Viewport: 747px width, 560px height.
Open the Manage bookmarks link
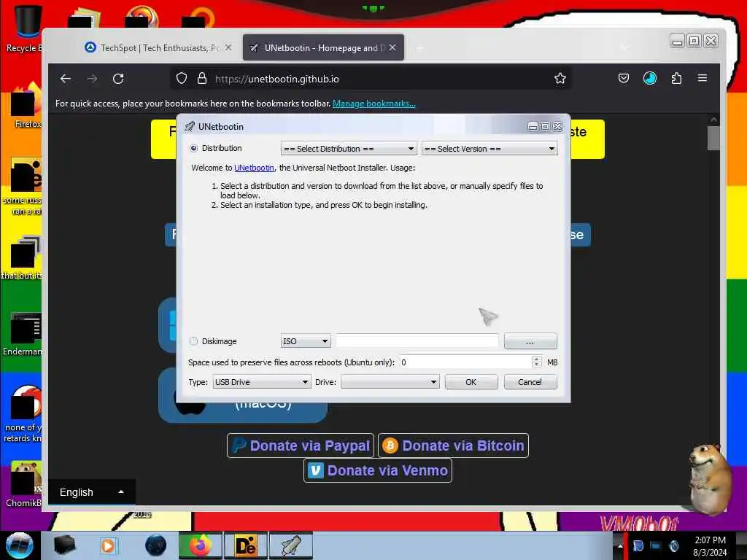point(374,104)
